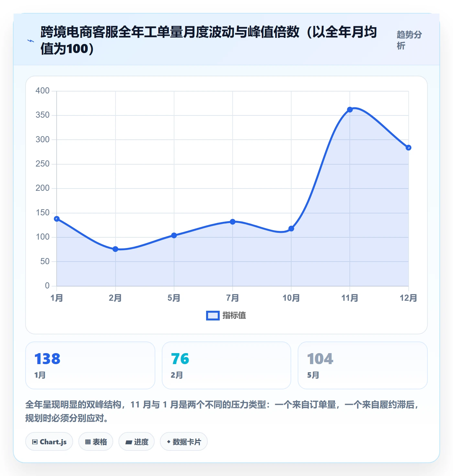Click the 数据卡片 tag
The width and height of the screenshot is (453, 476).
coord(184,442)
